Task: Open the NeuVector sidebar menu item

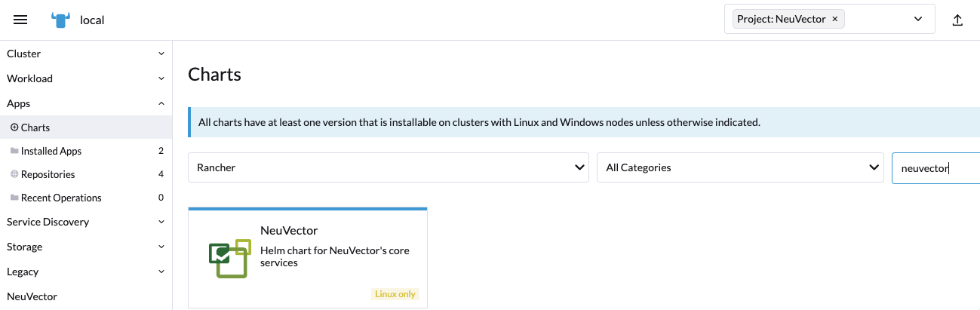Action: click(32, 296)
